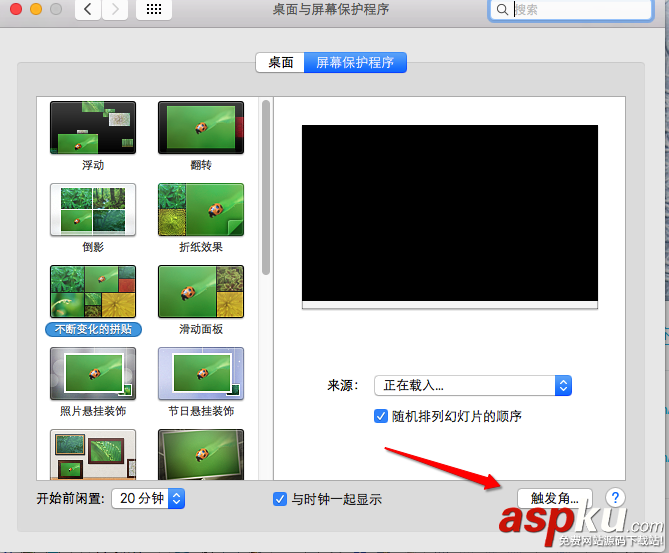Toggle 随机排列幻灯片的顺序 checkbox
The image size is (669, 553).
381,416
